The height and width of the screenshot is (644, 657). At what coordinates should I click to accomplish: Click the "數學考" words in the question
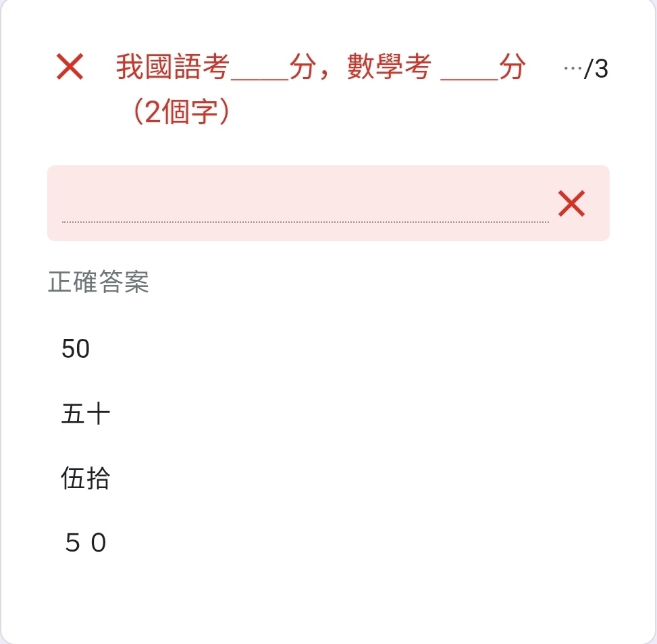tap(389, 68)
